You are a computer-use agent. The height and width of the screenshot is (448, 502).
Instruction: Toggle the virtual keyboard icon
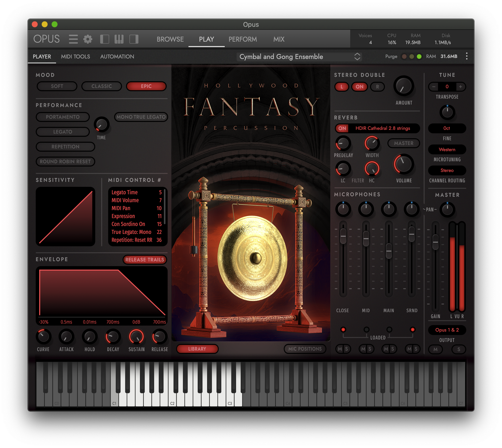point(119,39)
